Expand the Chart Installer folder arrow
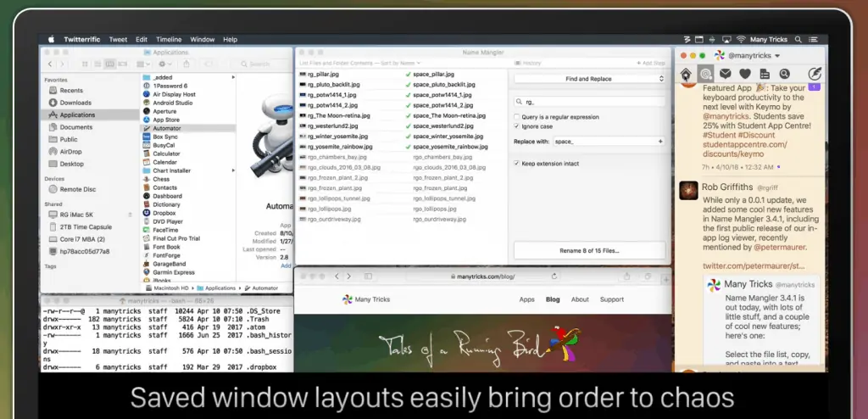This screenshot has height=419, width=868. point(233,170)
